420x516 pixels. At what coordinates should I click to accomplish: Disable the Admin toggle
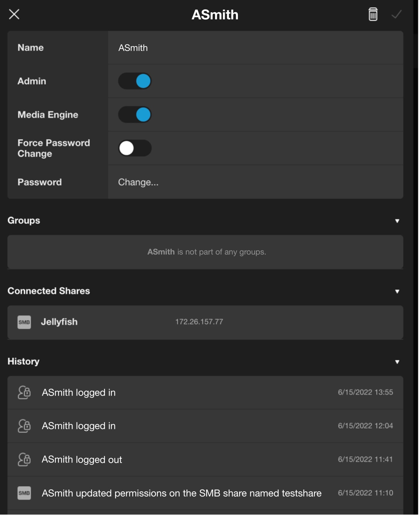(135, 81)
